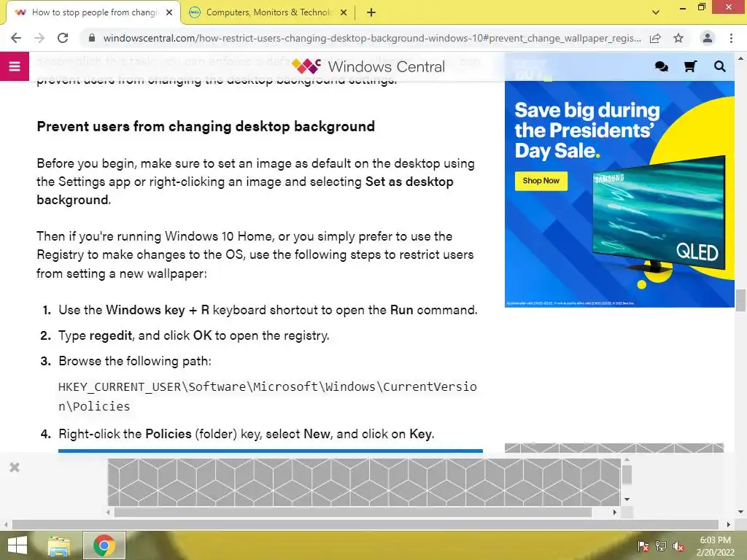The height and width of the screenshot is (560, 747).
Task: Select the 'How to stop people' tab
Action: (x=93, y=12)
